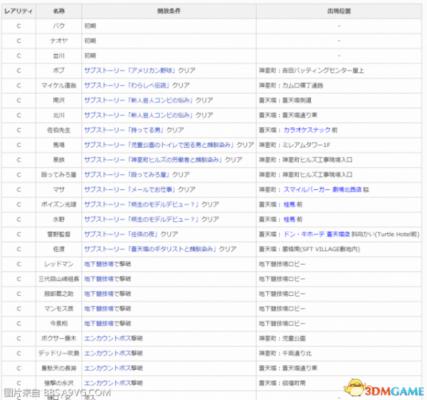Open the エンカウントボス link in ボクサー row
The image size is (427, 400).
pyautogui.click(x=113, y=338)
